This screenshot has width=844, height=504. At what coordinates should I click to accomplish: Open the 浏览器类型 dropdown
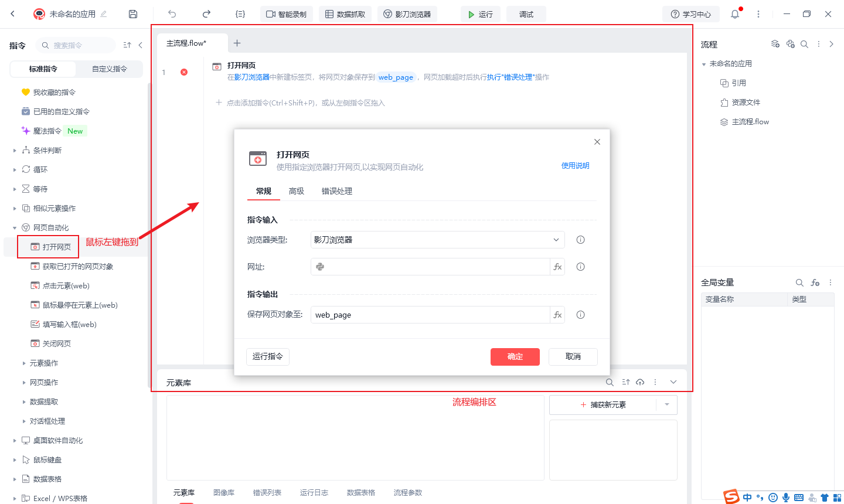(438, 240)
